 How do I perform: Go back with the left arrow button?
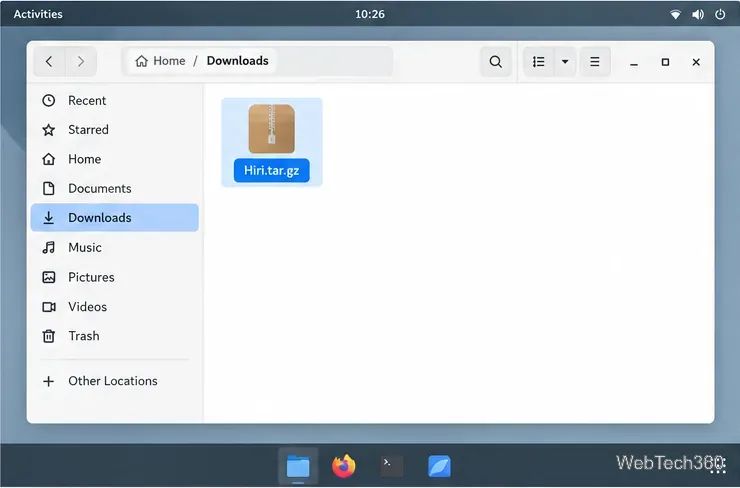[49, 61]
